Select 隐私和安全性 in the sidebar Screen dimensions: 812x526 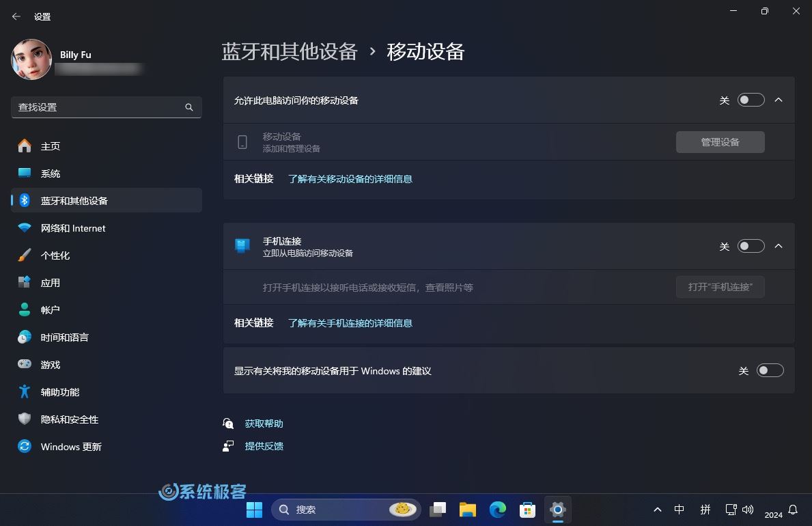click(70, 419)
